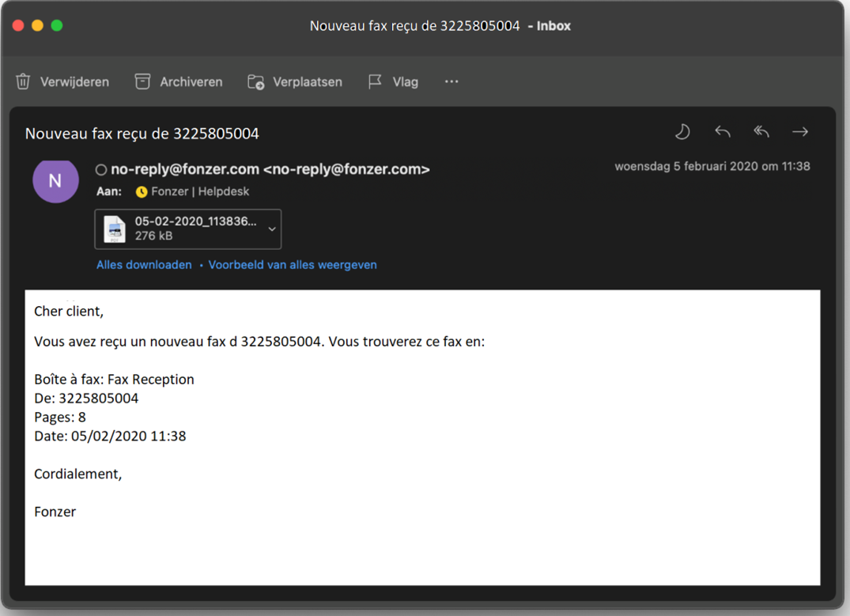The image size is (850, 616).
Task: Click the yellow clock icon before Fonzer Helpdesk
Action: [x=142, y=192]
